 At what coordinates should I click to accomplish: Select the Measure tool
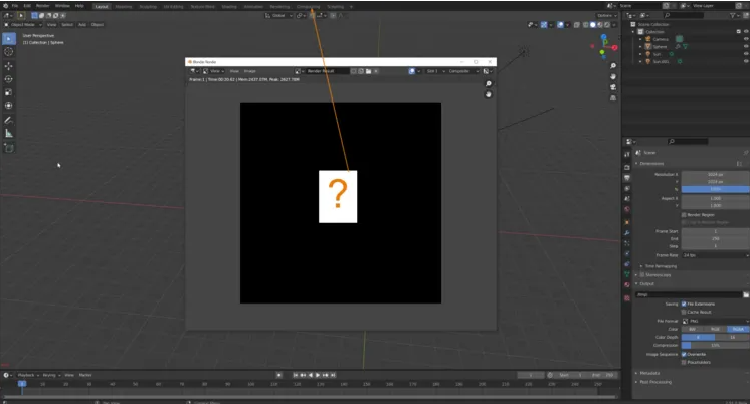coord(9,133)
